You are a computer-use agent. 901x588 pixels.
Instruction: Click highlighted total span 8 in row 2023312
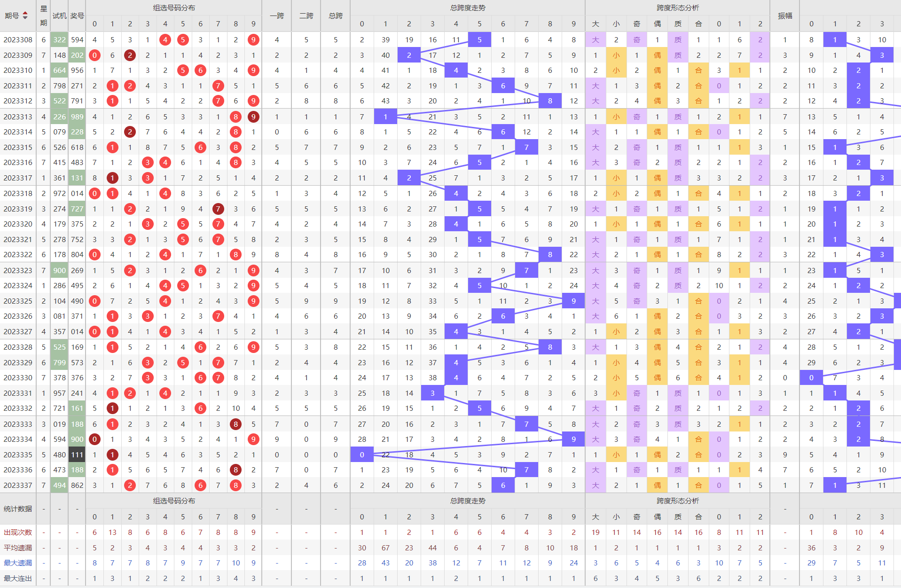click(550, 101)
